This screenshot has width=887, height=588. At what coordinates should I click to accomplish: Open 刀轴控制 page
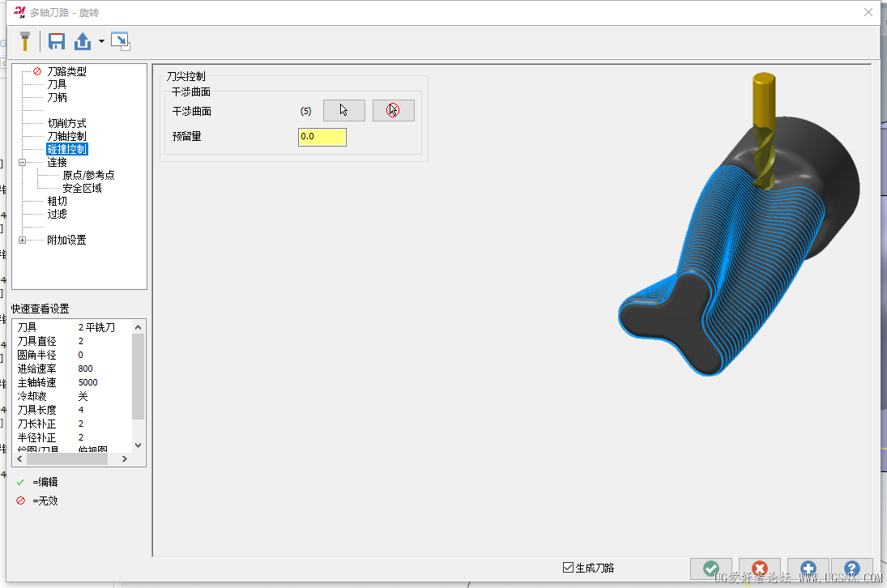[x=66, y=136]
